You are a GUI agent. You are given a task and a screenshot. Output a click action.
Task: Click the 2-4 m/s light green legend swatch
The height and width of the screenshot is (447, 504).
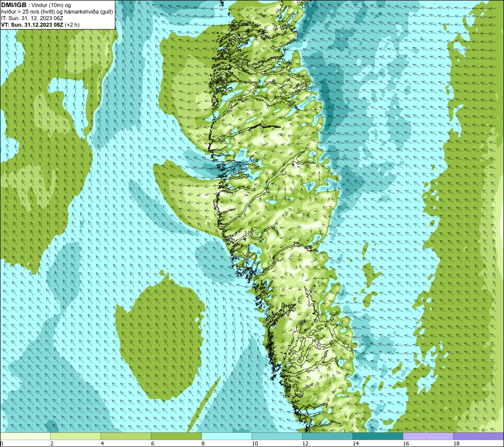76,436
